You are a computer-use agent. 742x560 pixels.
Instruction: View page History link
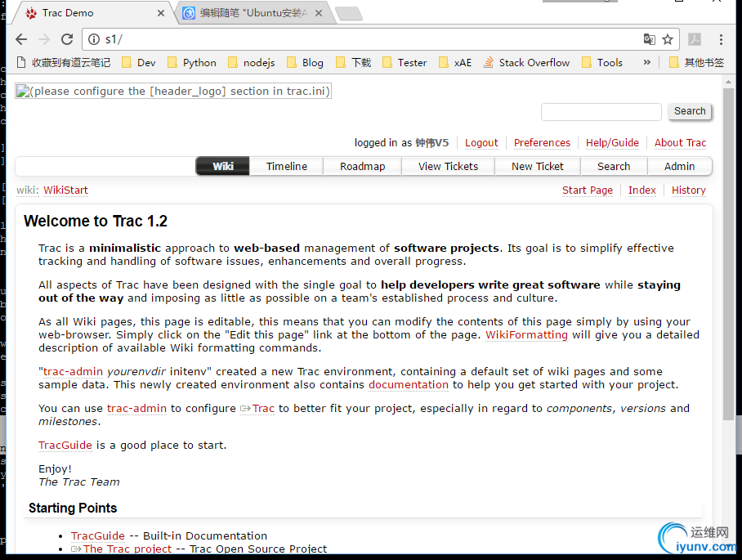(689, 190)
